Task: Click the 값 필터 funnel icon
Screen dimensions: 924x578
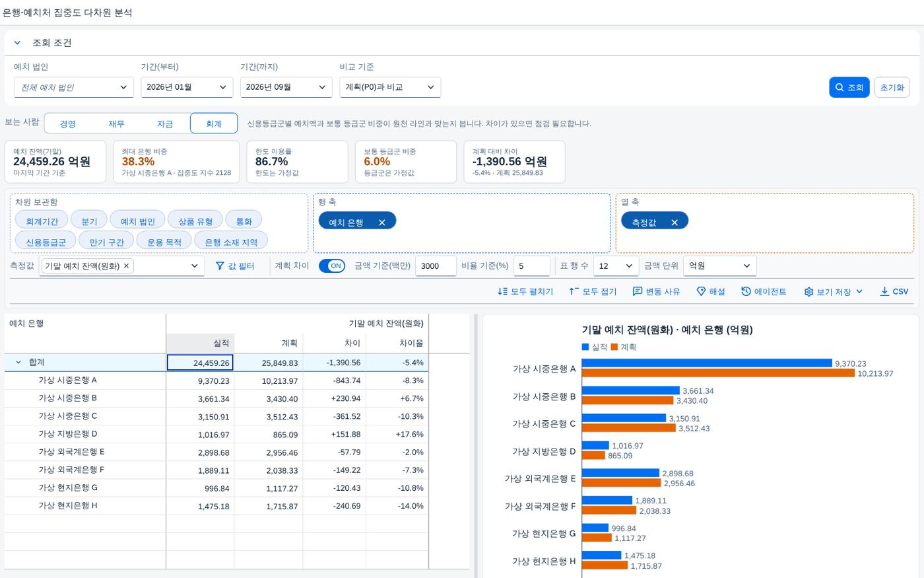Action: 220,266
